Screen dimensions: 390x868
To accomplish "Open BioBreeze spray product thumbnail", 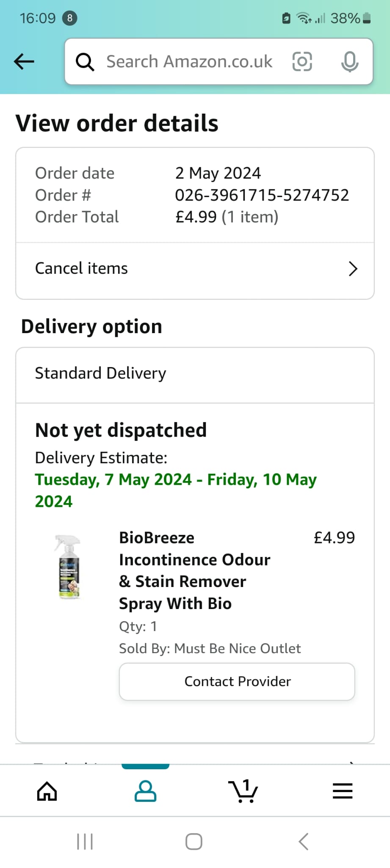I will tap(68, 567).
